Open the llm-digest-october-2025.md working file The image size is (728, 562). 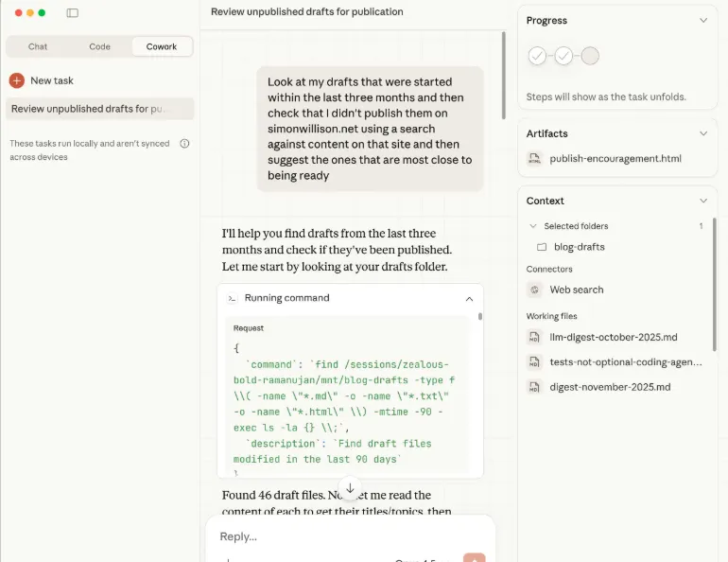(x=613, y=338)
